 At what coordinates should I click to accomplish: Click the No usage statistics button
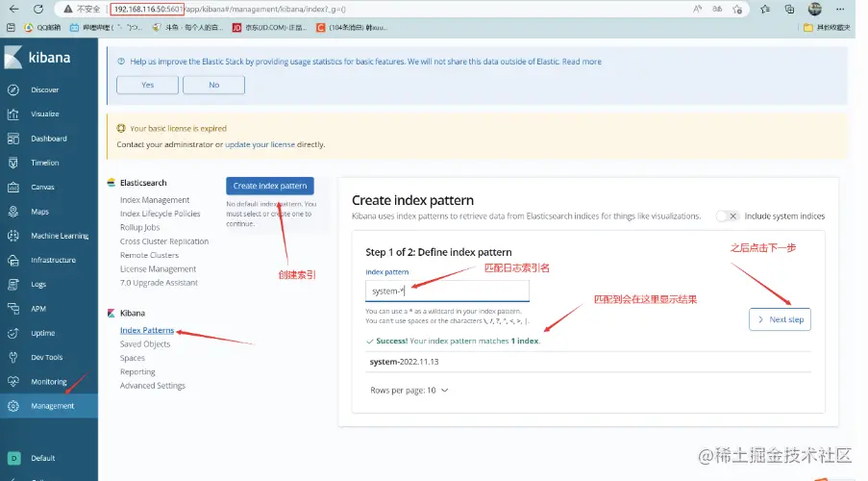[x=213, y=85]
